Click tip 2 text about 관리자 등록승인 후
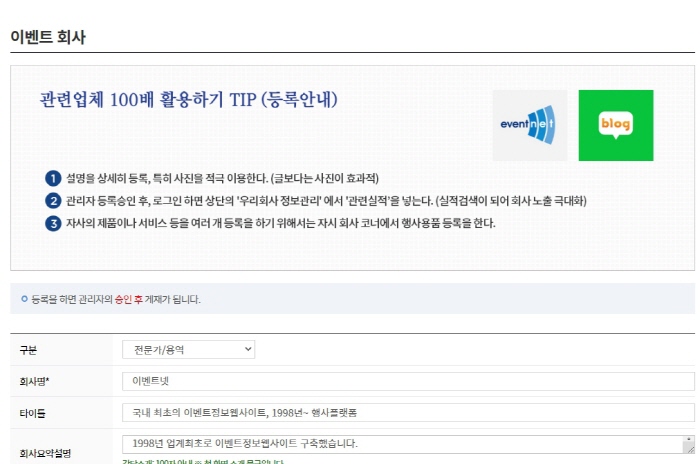700x464 pixels. 326,201
